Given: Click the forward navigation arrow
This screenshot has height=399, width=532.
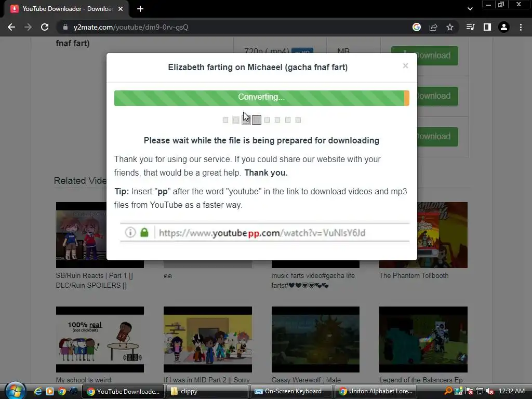Looking at the screenshot, I should click(28, 27).
